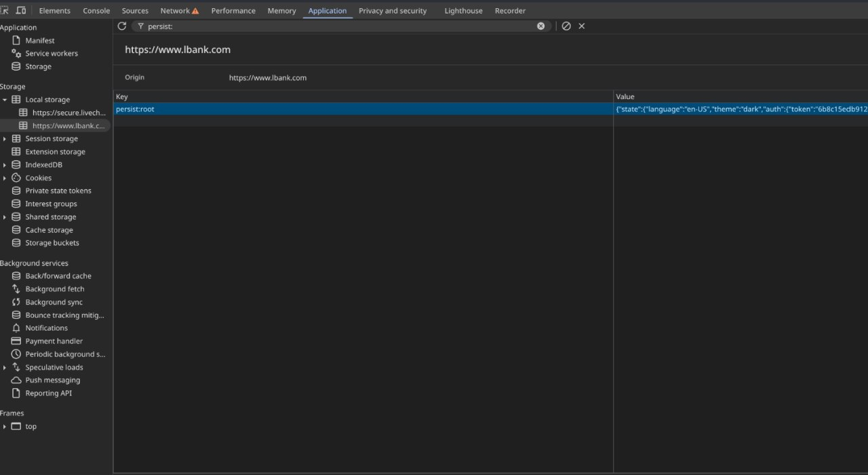868x475 pixels.
Task: Select the inspect element picker icon
Action: coord(4,10)
